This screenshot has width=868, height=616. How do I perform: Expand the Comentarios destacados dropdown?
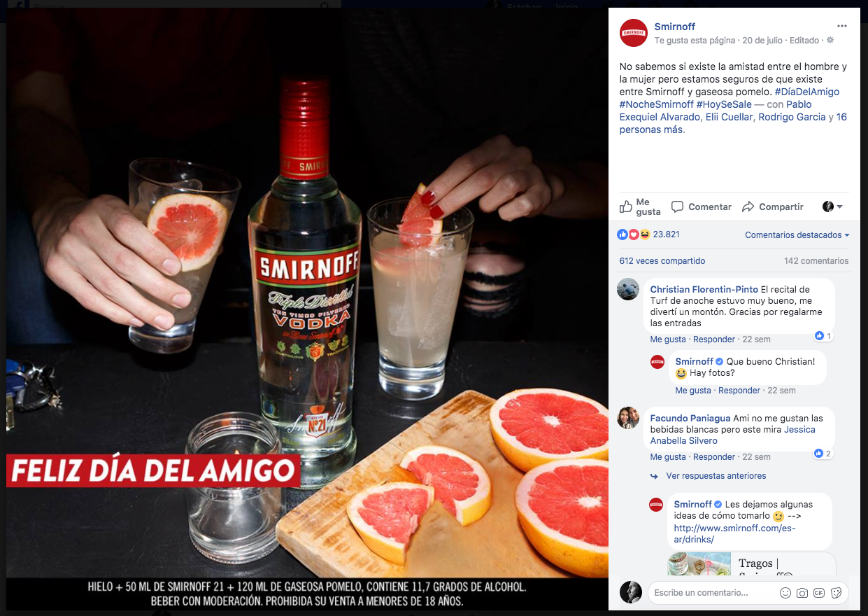pos(797,235)
